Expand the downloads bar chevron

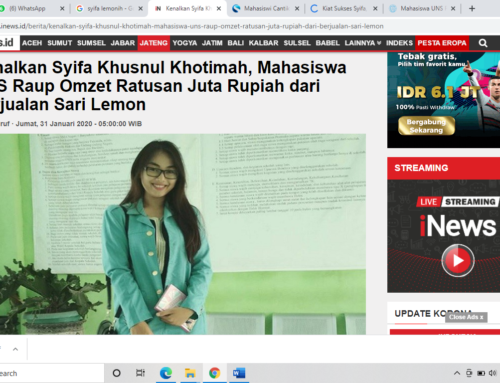[x=15, y=349]
